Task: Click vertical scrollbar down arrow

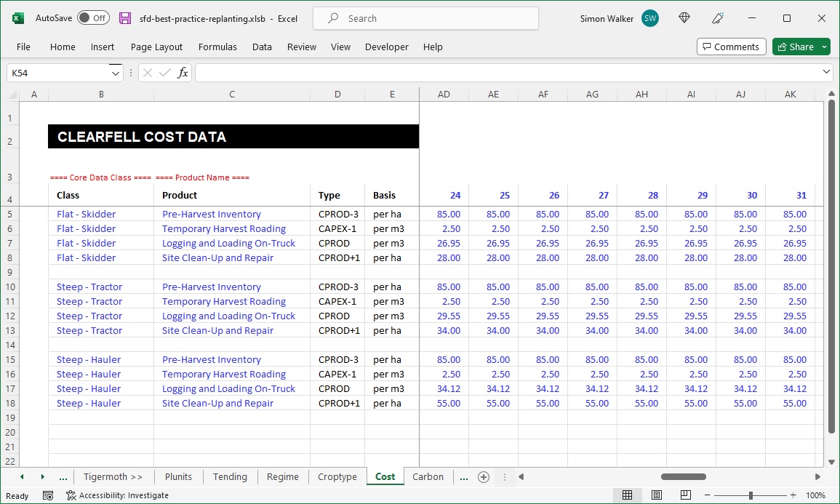Action: tap(831, 462)
